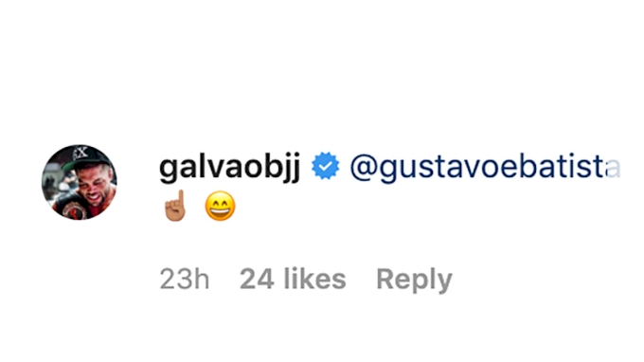Open comment time posted 23h ago
Image resolution: width=644 pixels, height=362 pixels.
pyautogui.click(x=185, y=279)
